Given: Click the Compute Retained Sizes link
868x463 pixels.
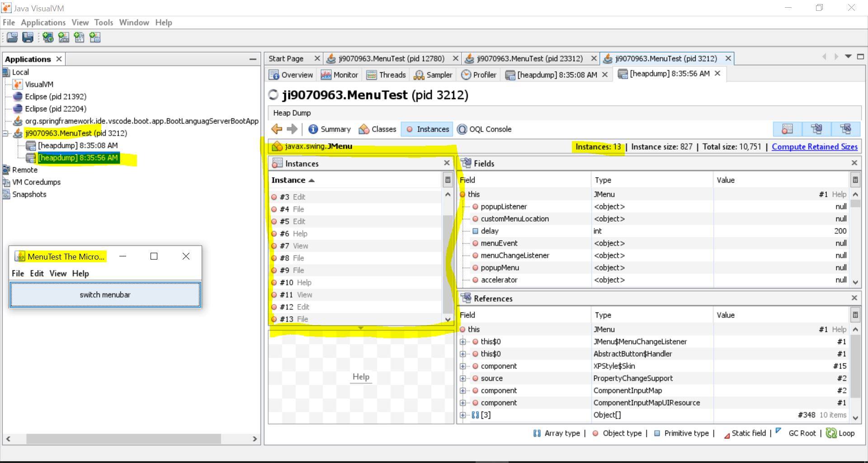Looking at the screenshot, I should click(x=814, y=147).
